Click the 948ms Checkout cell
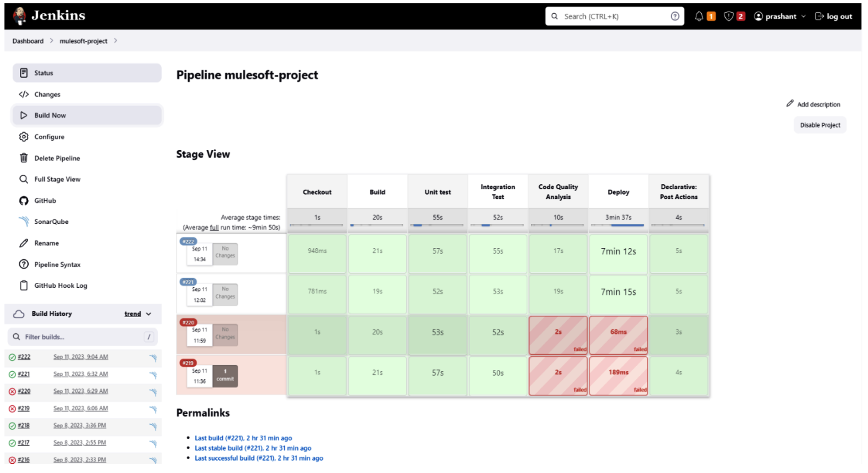Image resolution: width=868 pixels, height=473 pixels. pyautogui.click(x=317, y=253)
